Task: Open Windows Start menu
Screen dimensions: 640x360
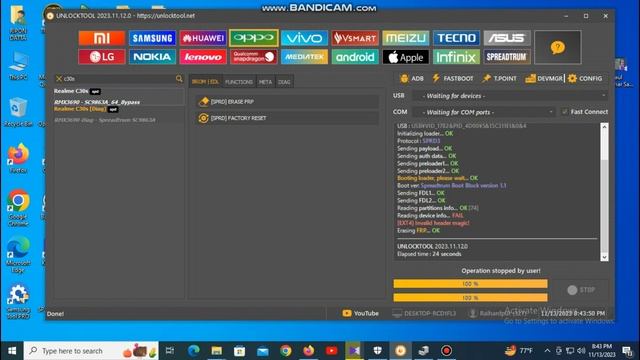Action: click(12, 351)
